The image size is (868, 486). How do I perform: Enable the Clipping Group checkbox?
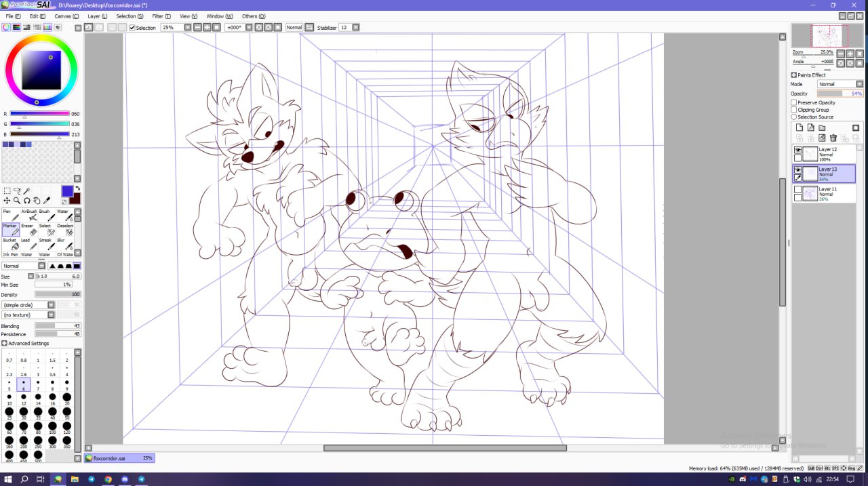[794, 110]
